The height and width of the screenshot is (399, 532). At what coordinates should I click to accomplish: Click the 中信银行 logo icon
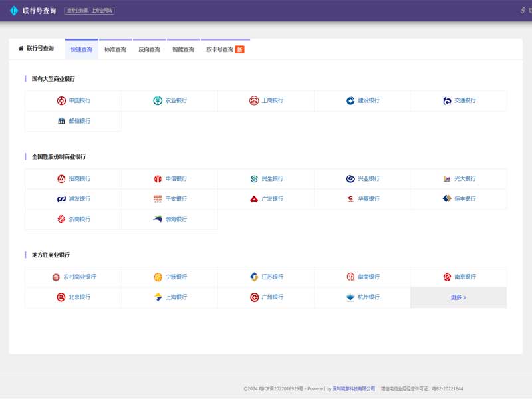pos(158,178)
